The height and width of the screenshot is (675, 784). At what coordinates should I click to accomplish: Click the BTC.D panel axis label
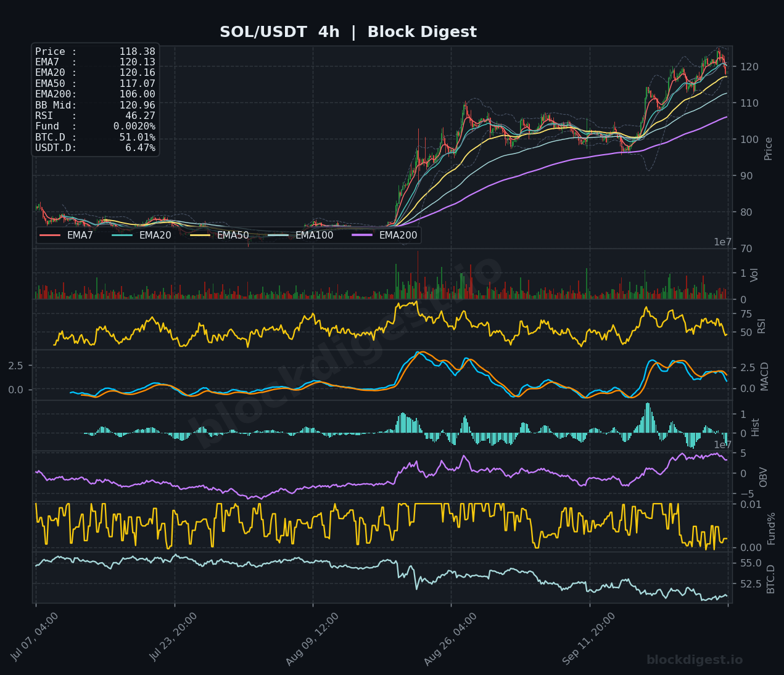coord(771,578)
